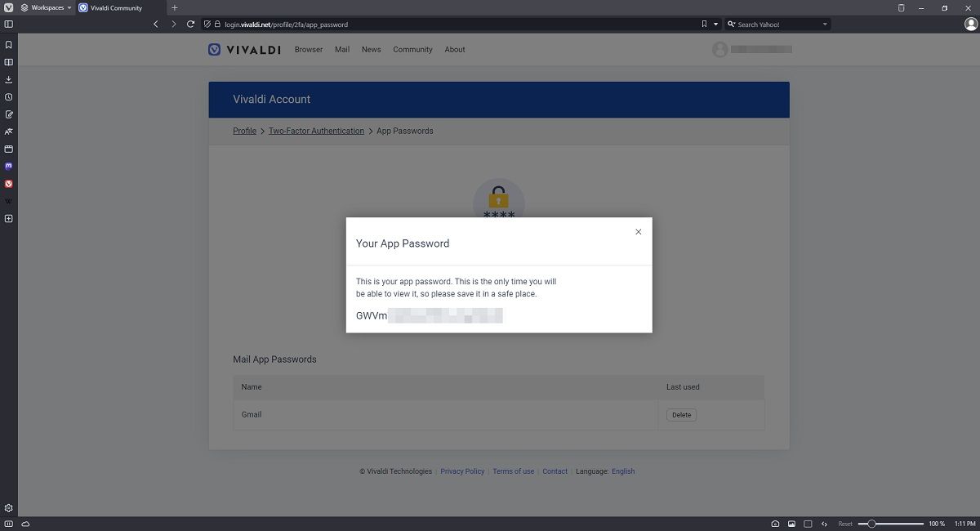980x531 pixels.
Task: Open the Window panel
Action: 8,149
